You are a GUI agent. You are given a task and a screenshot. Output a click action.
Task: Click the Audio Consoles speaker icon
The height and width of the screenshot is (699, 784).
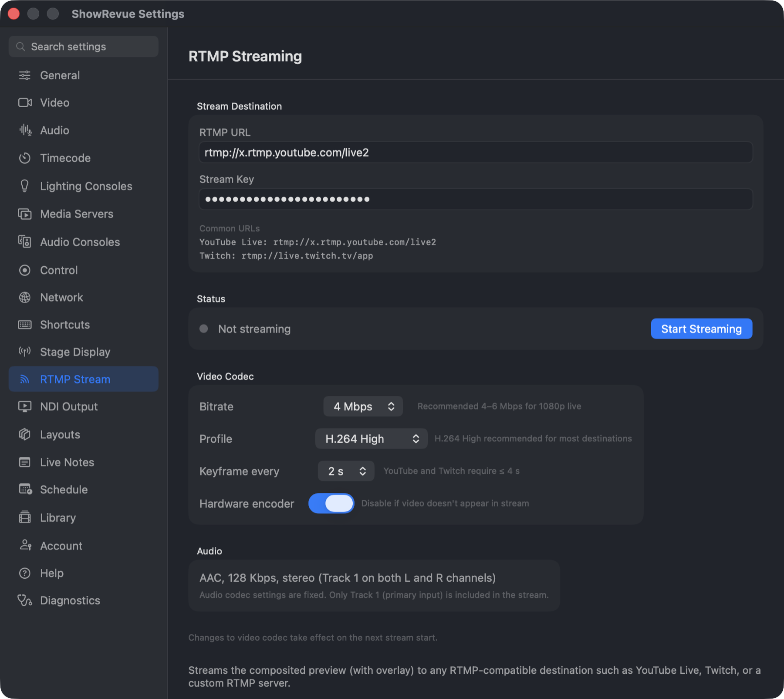[25, 242]
